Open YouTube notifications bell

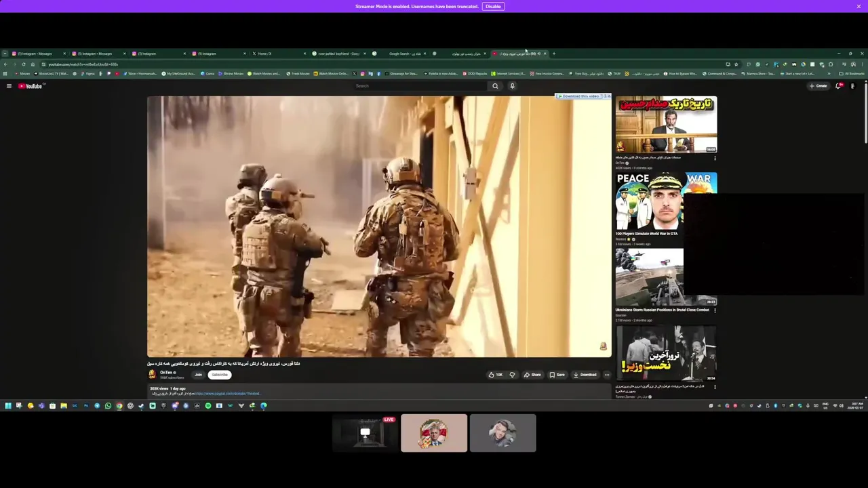click(x=839, y=86)
